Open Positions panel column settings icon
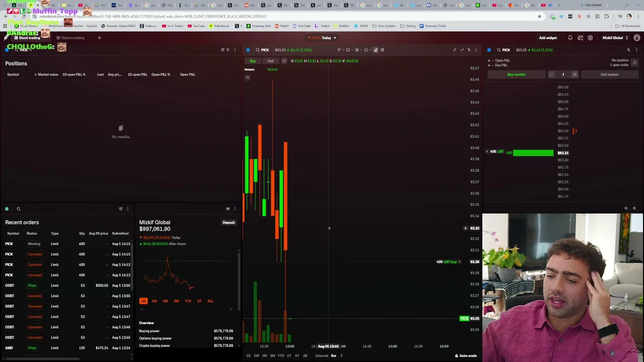Image resolution: width=644 pixels, height=362 pixels. [x=223, y=50]
